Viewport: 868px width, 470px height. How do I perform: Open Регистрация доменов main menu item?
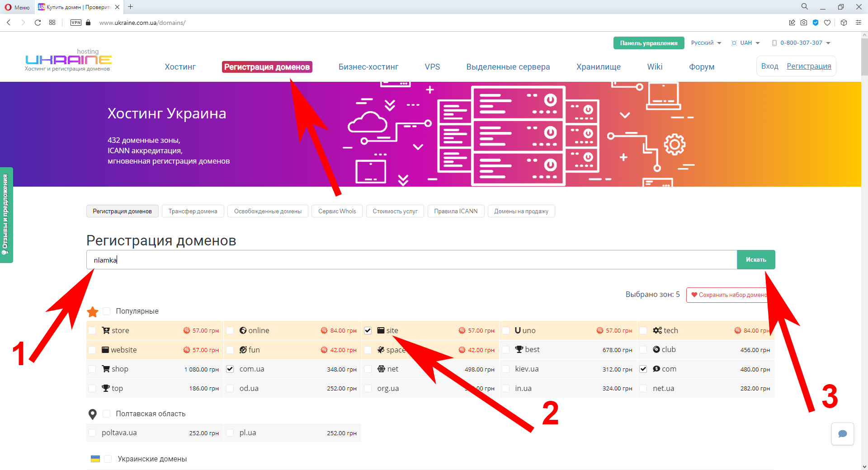click(x=267, y=67)
